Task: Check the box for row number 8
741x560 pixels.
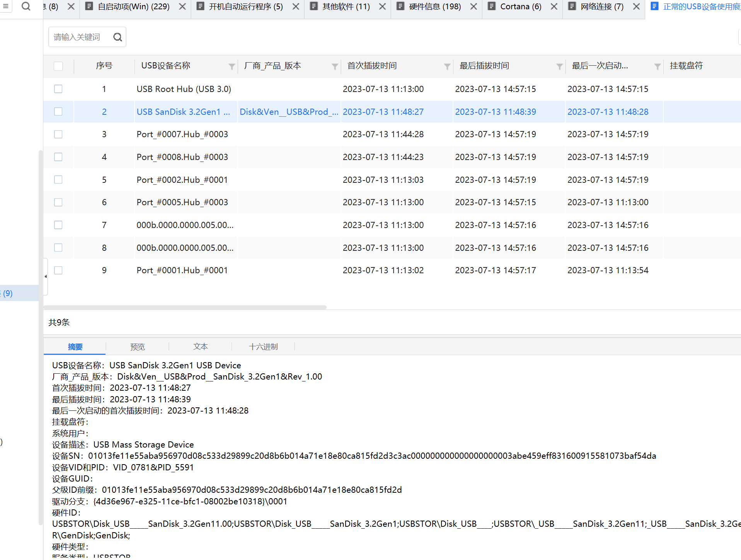Action: tap(58, 248)
